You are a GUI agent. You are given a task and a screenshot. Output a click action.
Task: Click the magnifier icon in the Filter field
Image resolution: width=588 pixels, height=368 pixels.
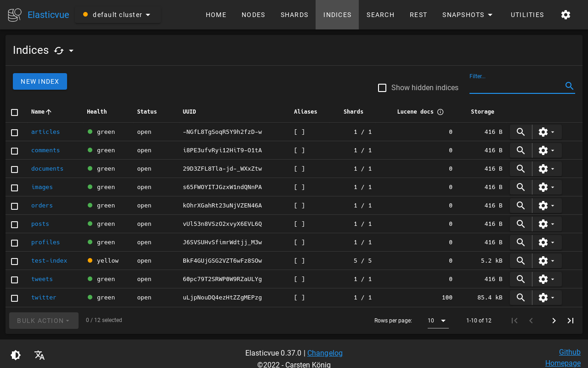[x=570, y=86]
